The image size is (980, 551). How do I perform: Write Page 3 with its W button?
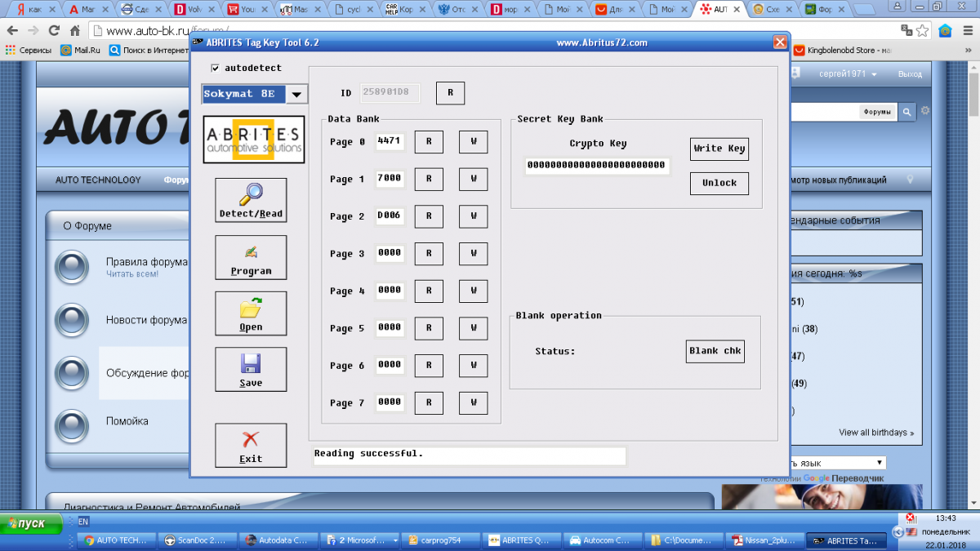tap(473, 254)
